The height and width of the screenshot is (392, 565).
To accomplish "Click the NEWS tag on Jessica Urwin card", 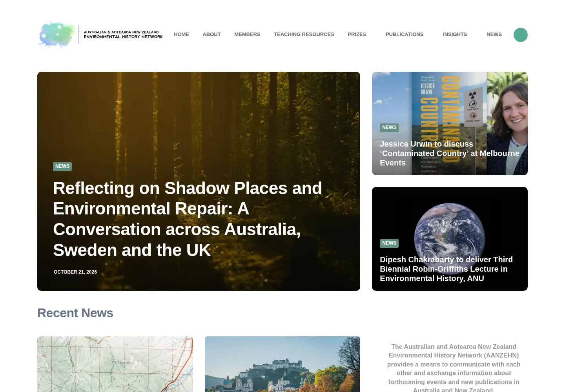I will pyautogui.click(x=389, y=127).
